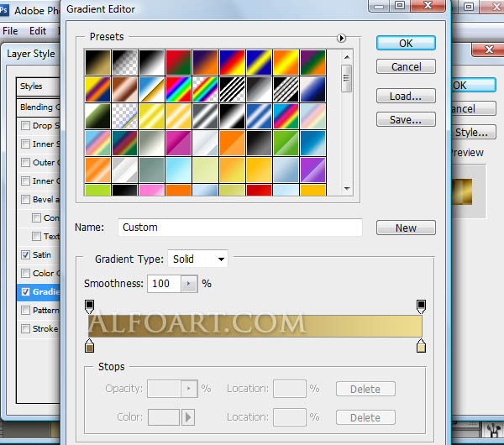Image resolution: width=504 pixels, height=445 pixels.
Task: Click the opacity stop Location field
Action: point(290,389)
